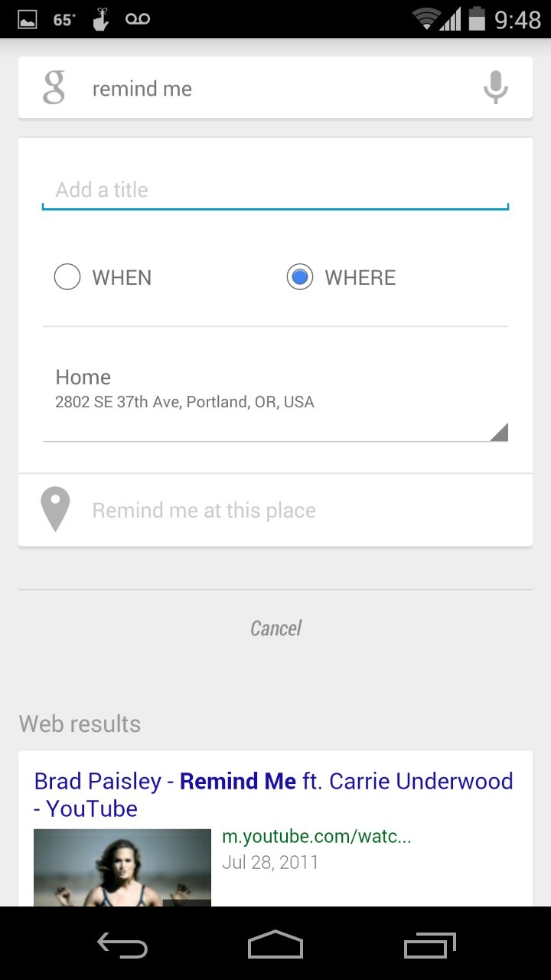Tap the 'remind me' search box
Viewport: 551px width, 980px height.
[275, 89]
